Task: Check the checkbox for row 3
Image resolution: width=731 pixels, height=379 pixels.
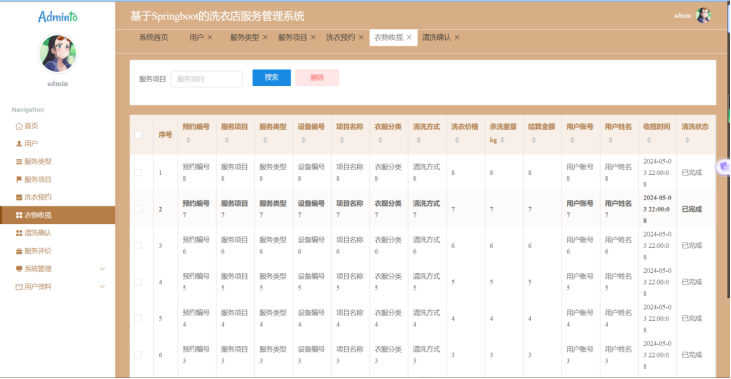Action: pos(138,246)
